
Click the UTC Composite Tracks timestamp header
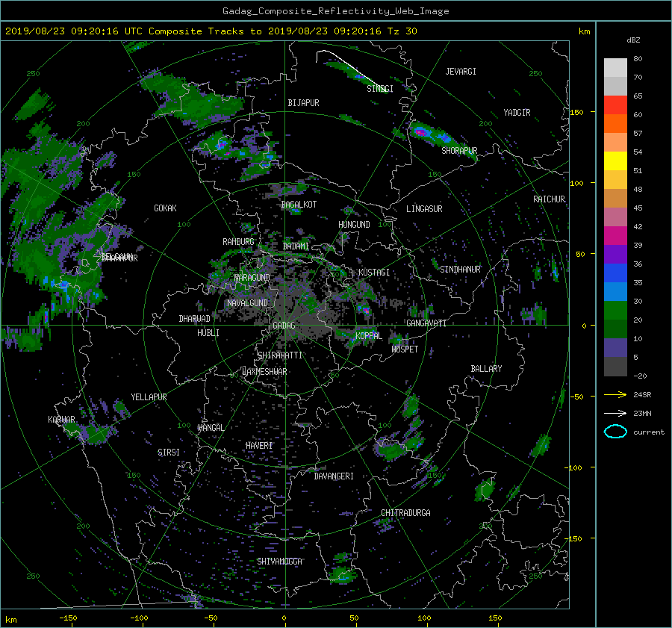click(211, 31)
